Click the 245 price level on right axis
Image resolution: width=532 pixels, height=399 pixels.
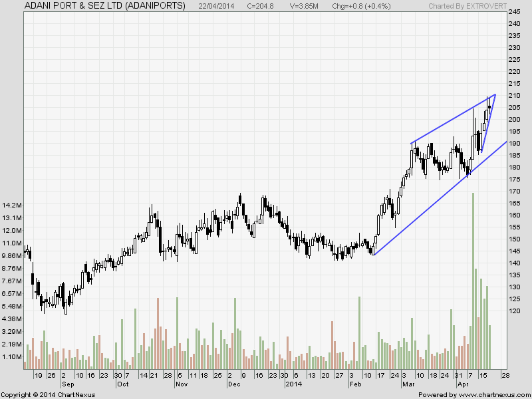click(x=515, y=12)
